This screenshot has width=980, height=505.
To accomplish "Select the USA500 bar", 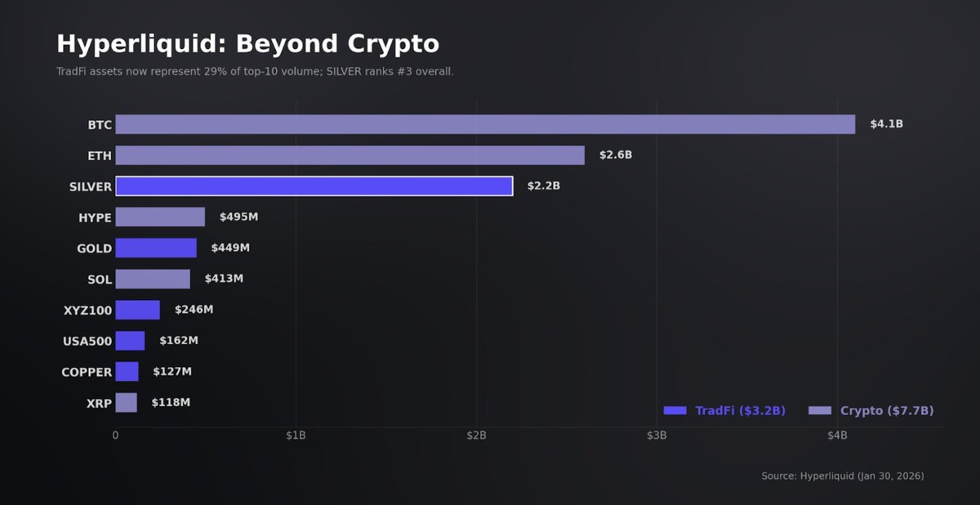I will [130, 341].
